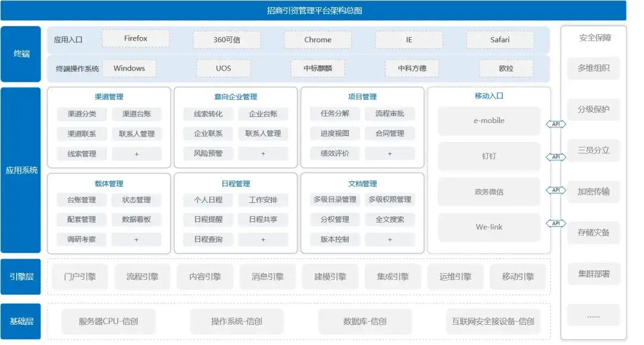Click the 数据库-信创 block
Viewport: 644px width, 345px height.
point(364,321)
